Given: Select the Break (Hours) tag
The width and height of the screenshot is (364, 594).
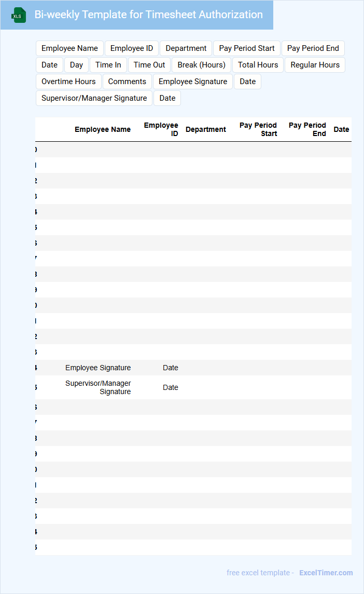Looking at the screenshot, I should pos(201,65).
